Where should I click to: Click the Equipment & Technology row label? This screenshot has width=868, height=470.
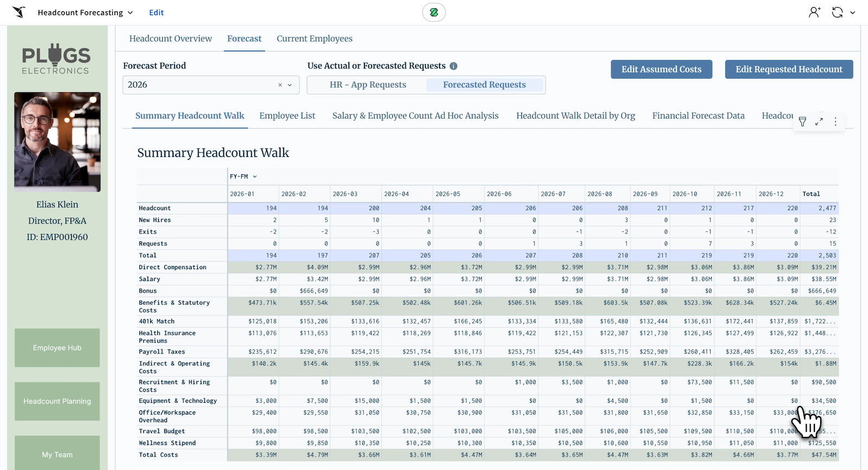pos(177,401)
